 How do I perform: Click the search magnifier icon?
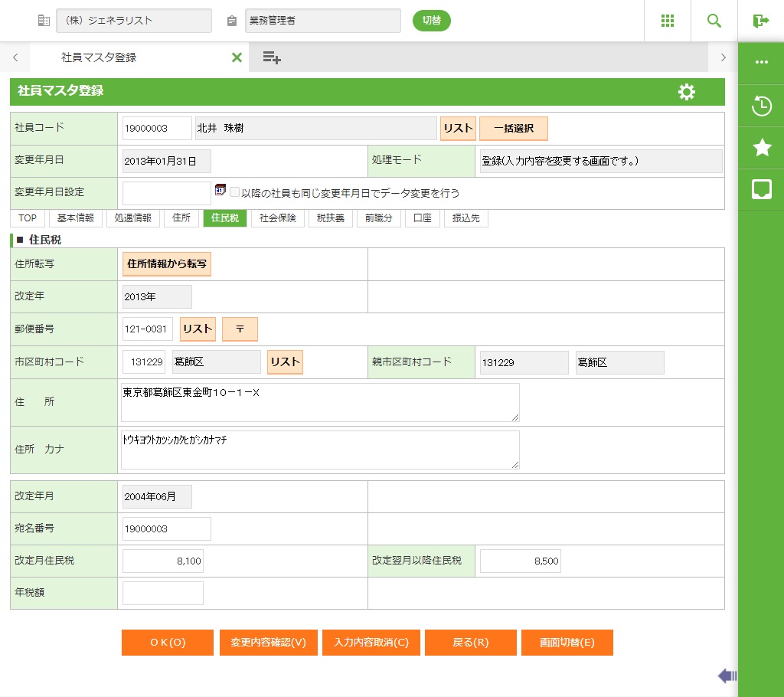coord(714,21)
